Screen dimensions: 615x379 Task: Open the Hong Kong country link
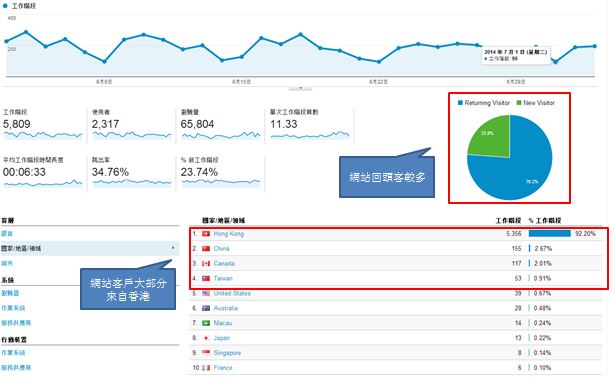click(x=229, y=234)
